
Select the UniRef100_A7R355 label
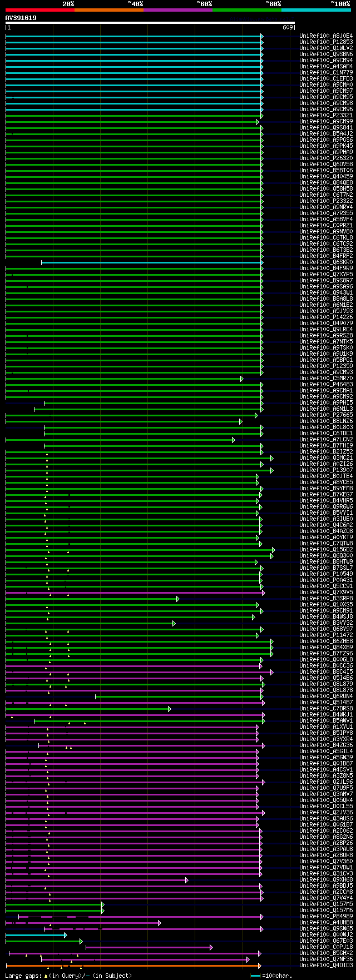326,213
